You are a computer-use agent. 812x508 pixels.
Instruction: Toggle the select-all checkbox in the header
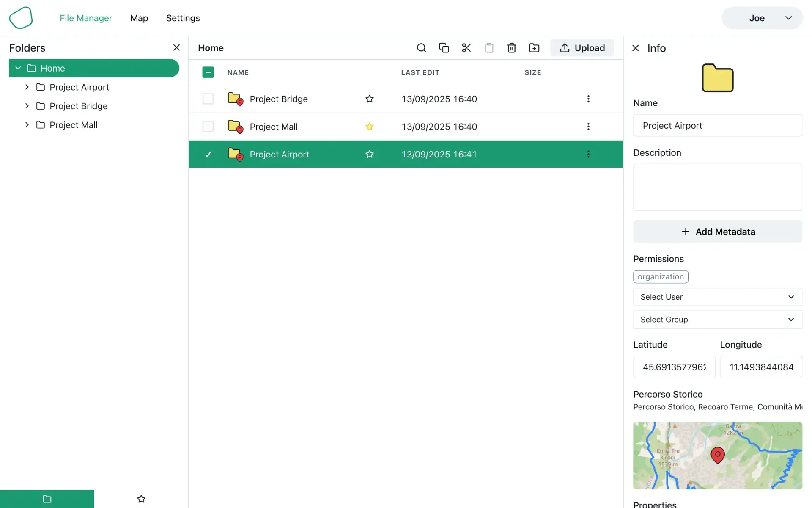208,72
